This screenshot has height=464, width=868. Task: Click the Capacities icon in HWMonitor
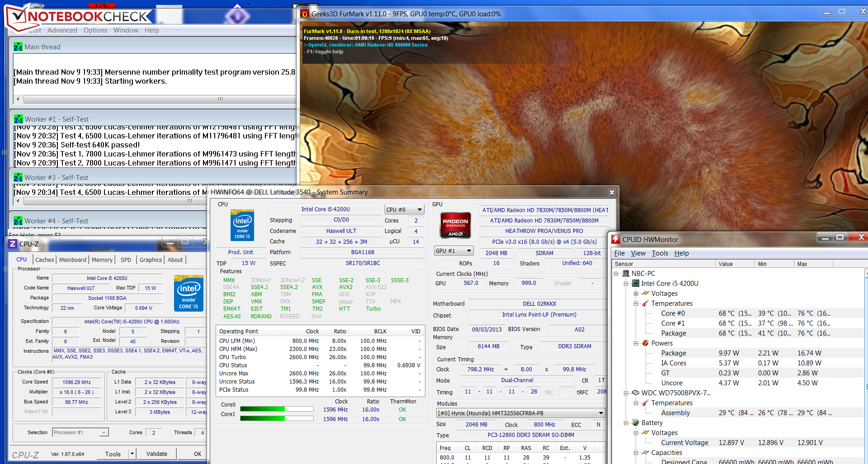646,452
